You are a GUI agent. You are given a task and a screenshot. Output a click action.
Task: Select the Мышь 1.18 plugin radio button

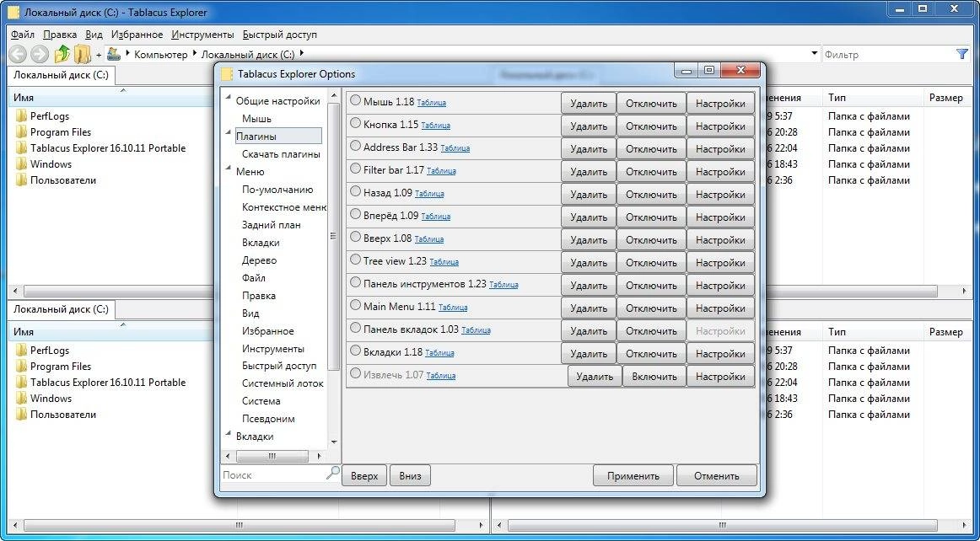356,100
